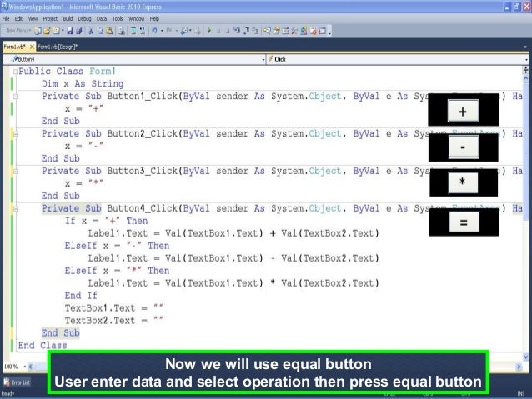This screenshot has width=532, height=399.
Task: Click the Uncomment lines icon
Action: click(x=143, y=31)
